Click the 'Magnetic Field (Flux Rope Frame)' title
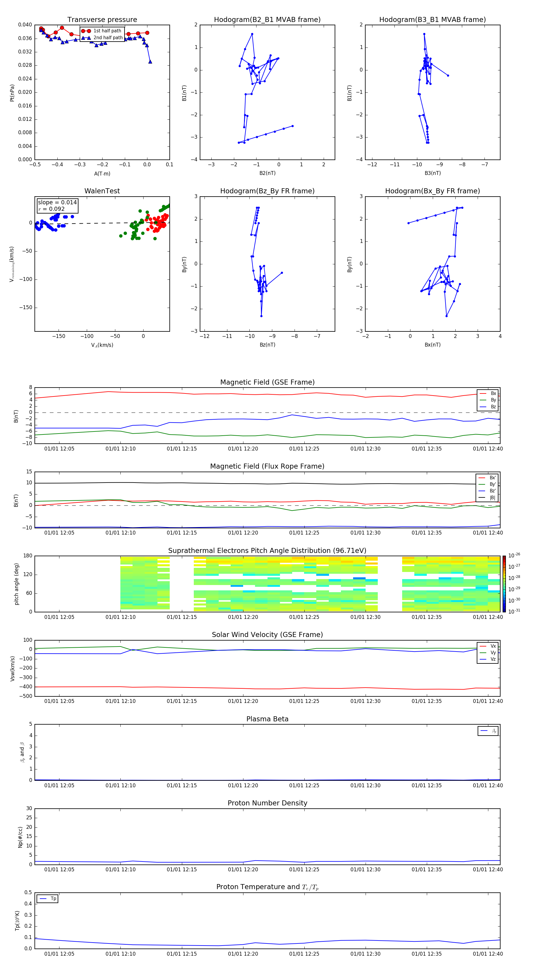Screen dimensions: 535x980 click(267, 467)
